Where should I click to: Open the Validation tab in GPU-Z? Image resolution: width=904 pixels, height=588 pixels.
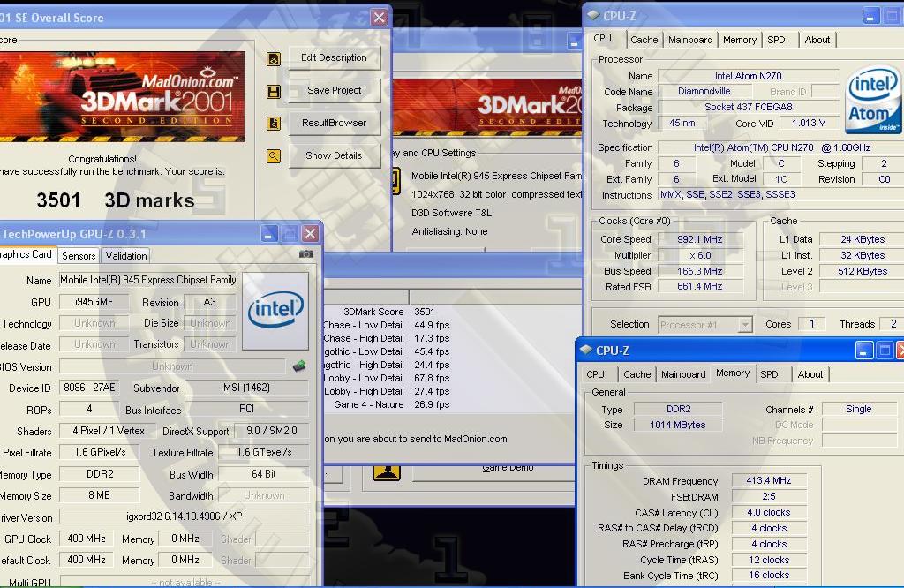click(x=126, y=256)
